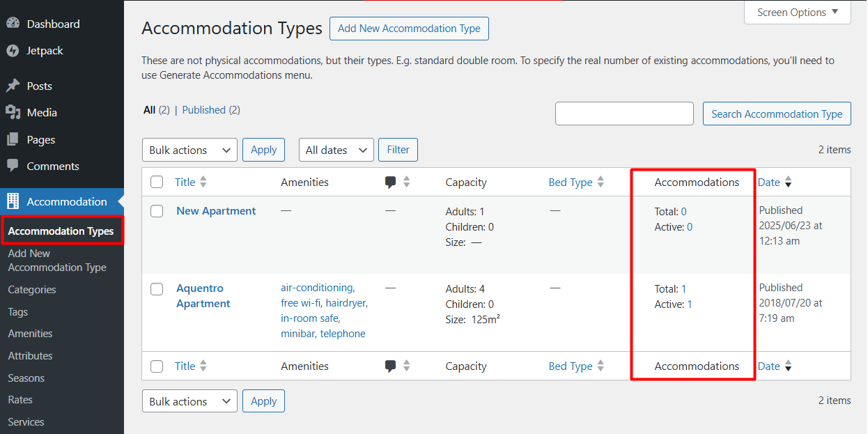Click the free wi-fi amenity link
868x434 pixels.
(301, 303)
